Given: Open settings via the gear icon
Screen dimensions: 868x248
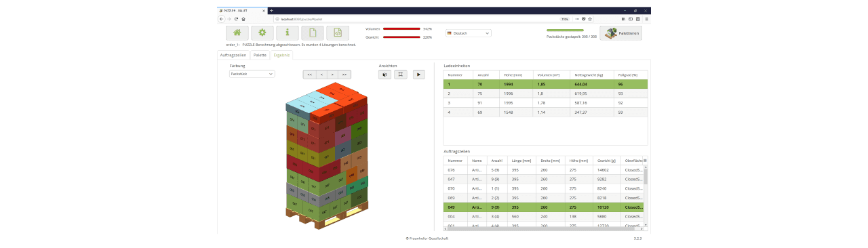Looking at the screenshot, I should [262, 33].
